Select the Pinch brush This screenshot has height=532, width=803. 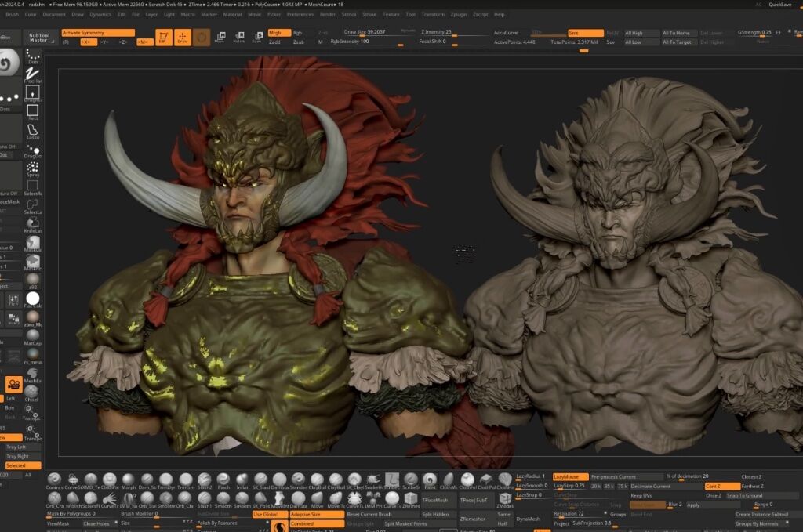click(223, 481)
